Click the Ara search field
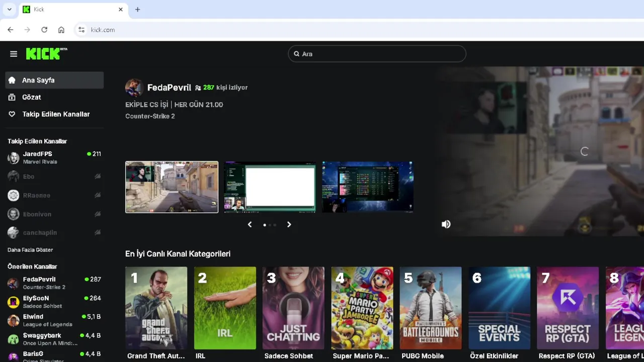Viewport: 644px width, 362px height. (377, 54)
